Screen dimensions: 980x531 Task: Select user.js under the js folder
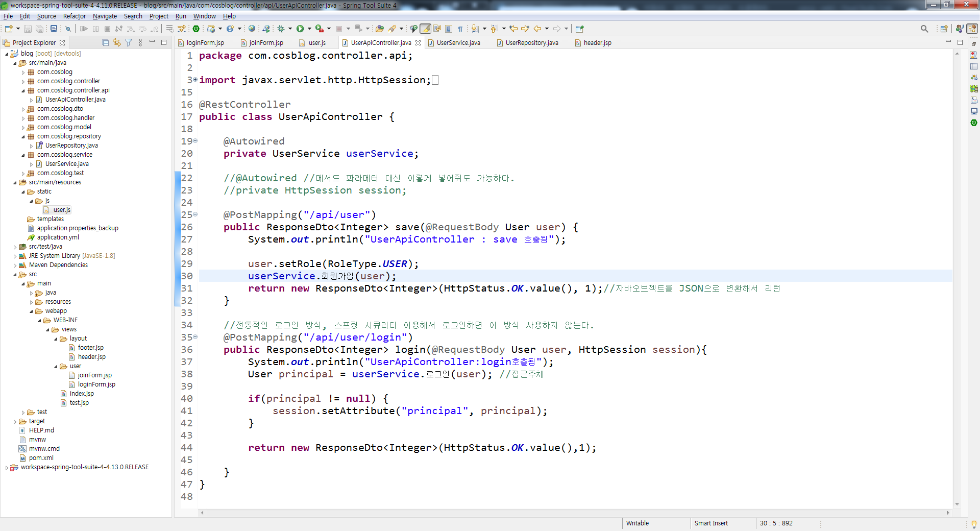[62, 210]
